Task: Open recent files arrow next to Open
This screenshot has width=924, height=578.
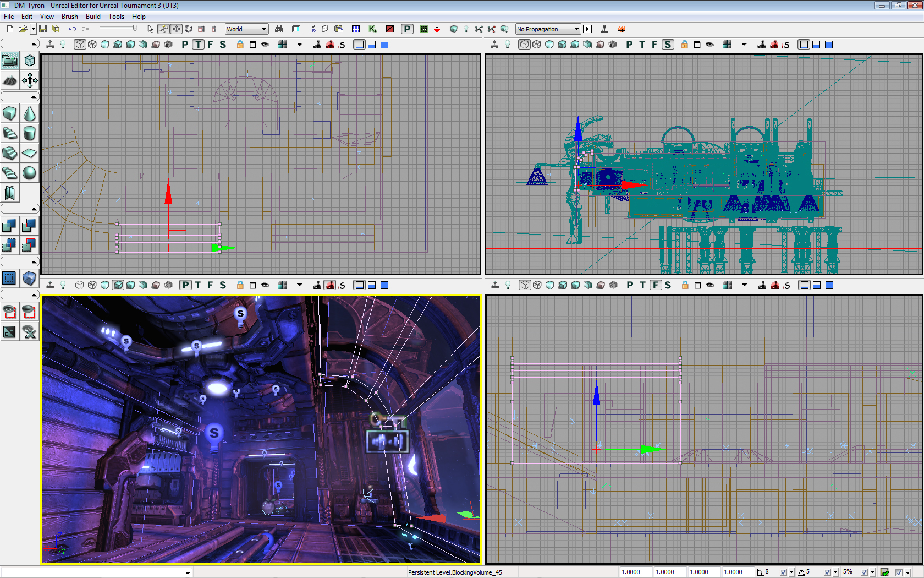Action: 33,29
